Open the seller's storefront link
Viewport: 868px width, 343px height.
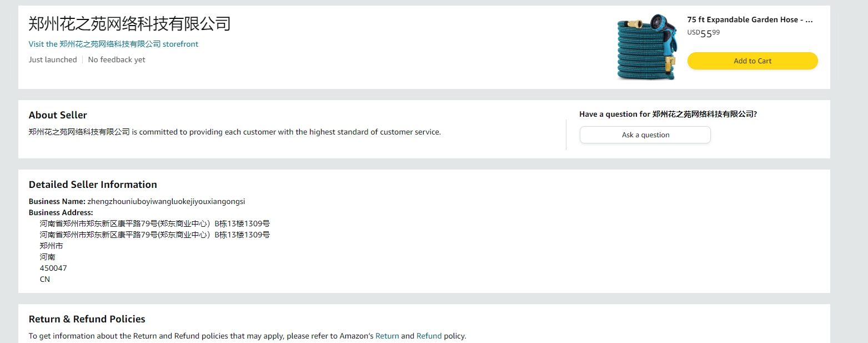pyautogui.click(x=113, y=44)
